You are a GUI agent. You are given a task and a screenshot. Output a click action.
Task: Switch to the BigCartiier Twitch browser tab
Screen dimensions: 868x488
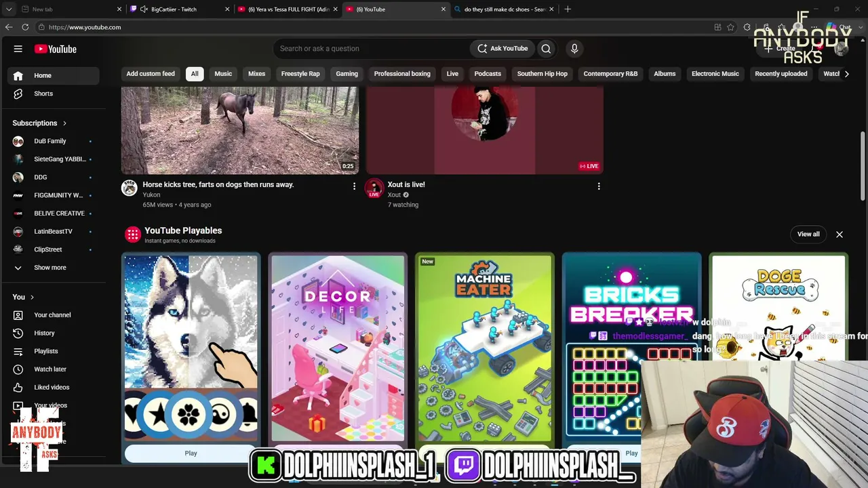[179, 9]
